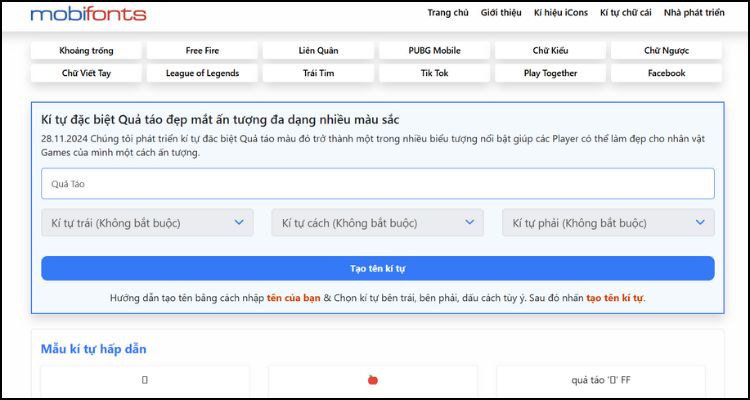Select the Khoảng trống category

pos(86,50)
